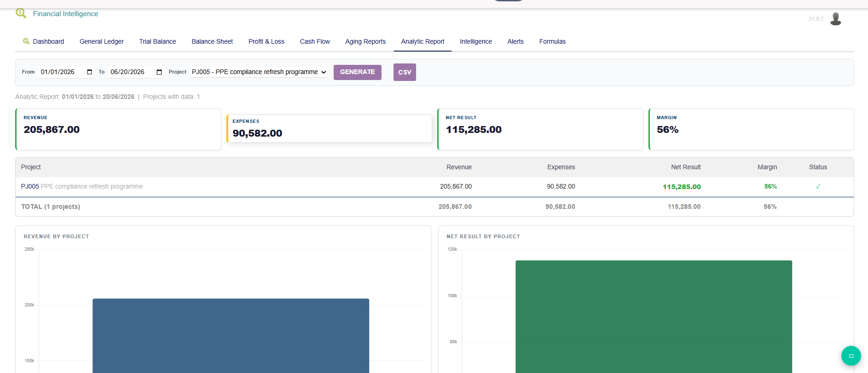Click the green net result bar
Screen dimensions: 868x373
(654, 316)
